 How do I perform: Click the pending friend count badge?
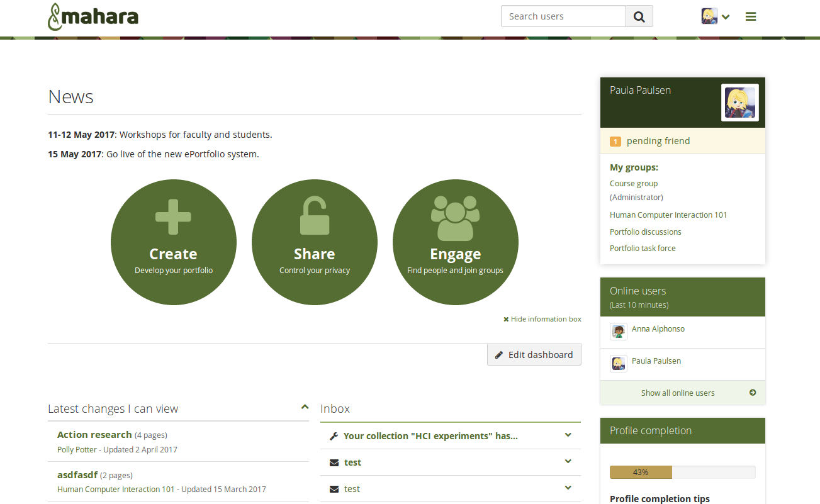pos(615,142)
